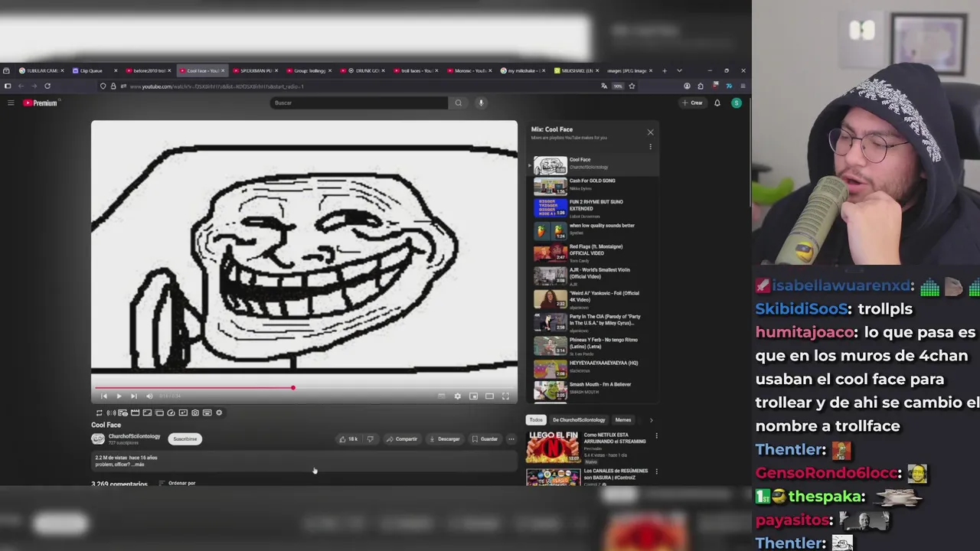Open the Crear create menu
Viewport: 980px width, 551px height.
692,103
